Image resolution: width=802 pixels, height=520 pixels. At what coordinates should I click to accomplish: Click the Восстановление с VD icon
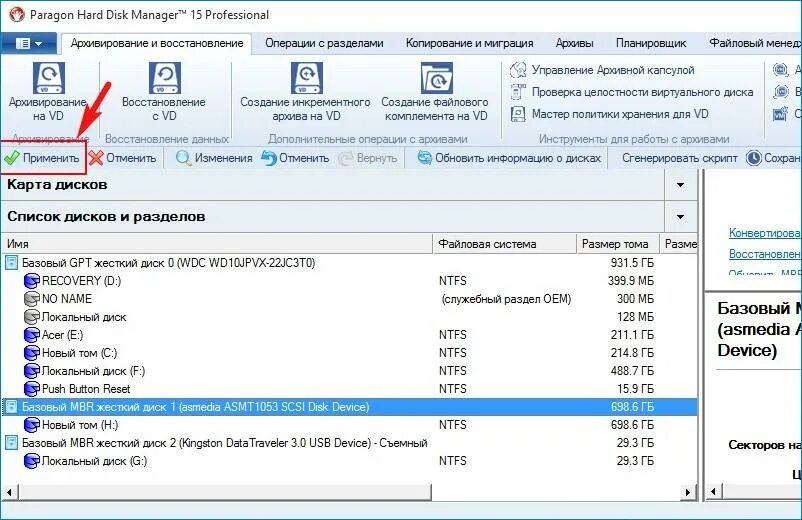pos(165,78)
